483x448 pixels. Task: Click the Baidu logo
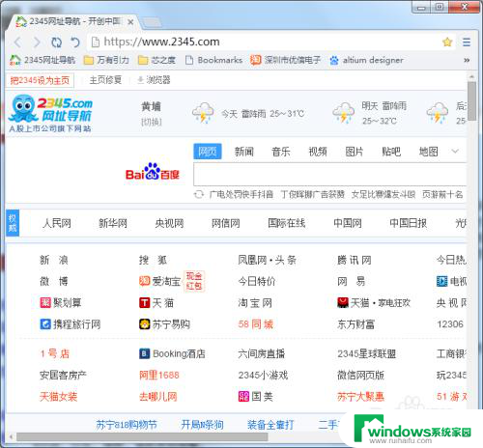coord(153,172)
